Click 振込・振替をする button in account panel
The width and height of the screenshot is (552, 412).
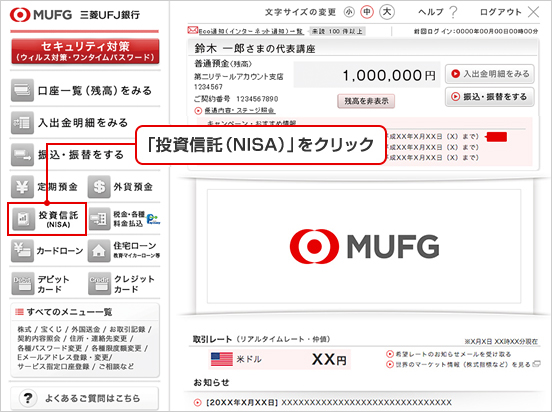coord(490,96)
